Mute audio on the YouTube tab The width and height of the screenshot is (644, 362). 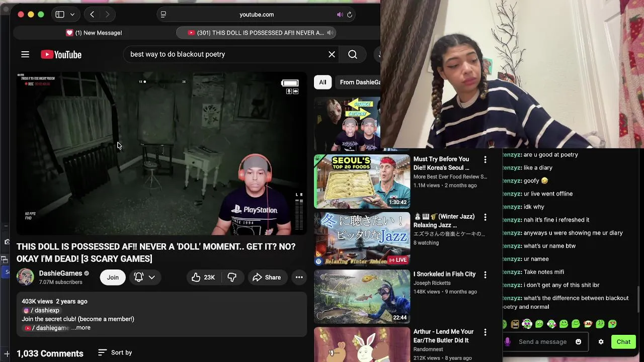[x=330, y=33]
